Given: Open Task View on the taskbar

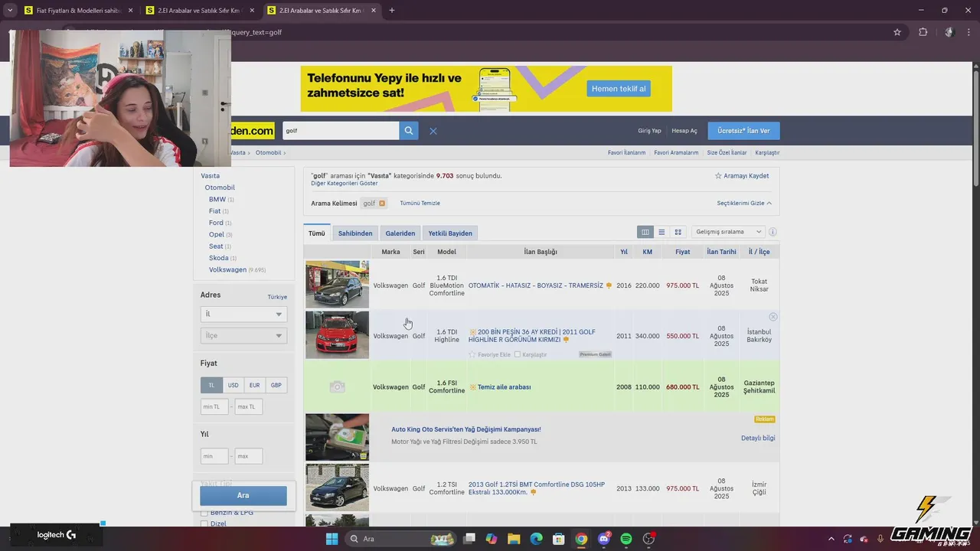Looking at the screenshot, I should point(469,539).
